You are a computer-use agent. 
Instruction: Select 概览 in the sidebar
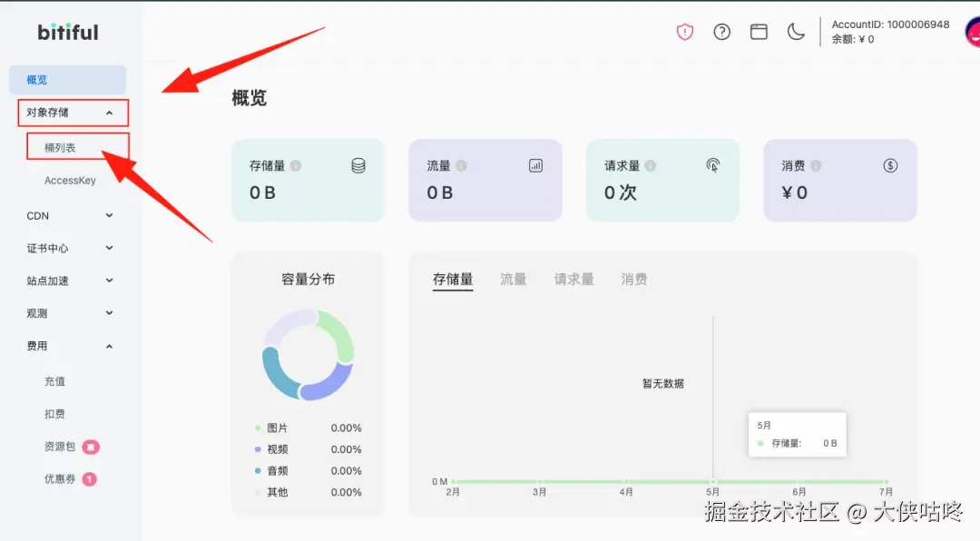67,80
